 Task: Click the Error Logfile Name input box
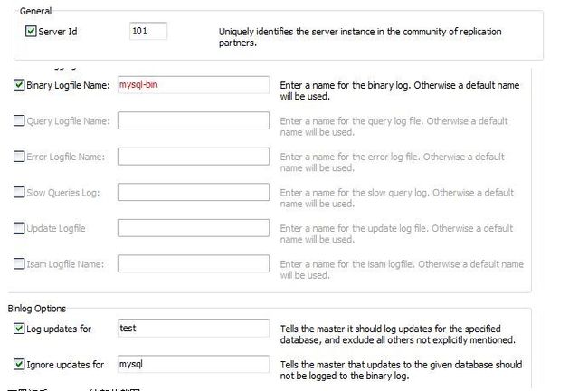pyautogui.click(x=193, y=156)
